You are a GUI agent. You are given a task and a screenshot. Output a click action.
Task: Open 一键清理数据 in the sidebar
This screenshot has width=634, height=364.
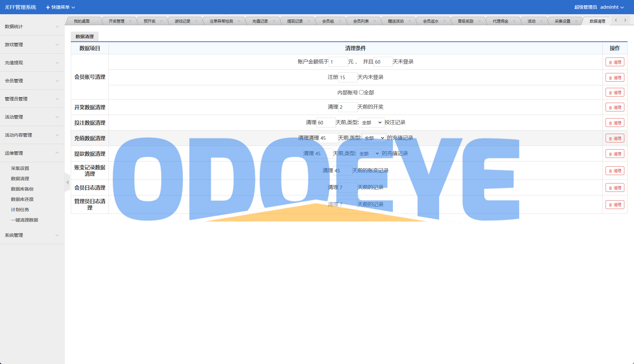pyautogui.click(x=25, y=220)
